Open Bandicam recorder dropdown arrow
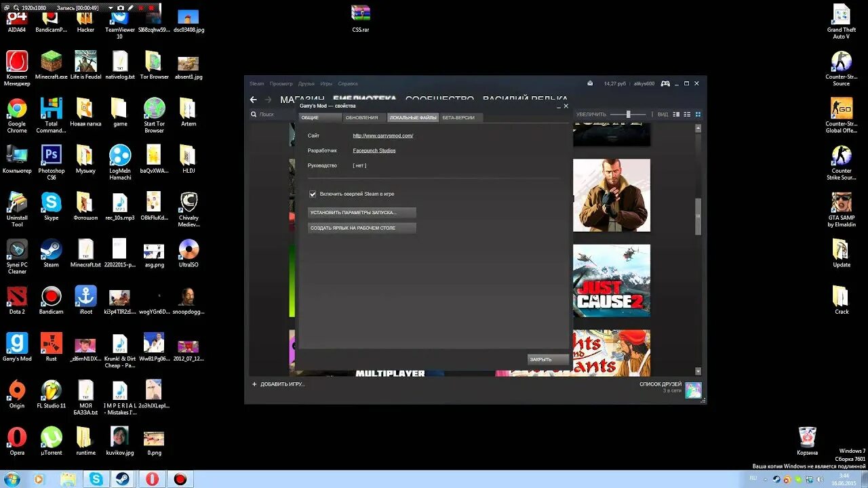The width and height of the screenshot is (868, 488). click(x=111, y=7)
